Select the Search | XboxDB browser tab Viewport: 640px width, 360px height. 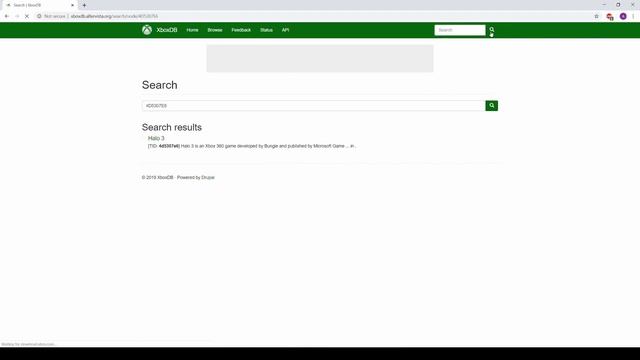pyautogui.click(x=39, y=5)
